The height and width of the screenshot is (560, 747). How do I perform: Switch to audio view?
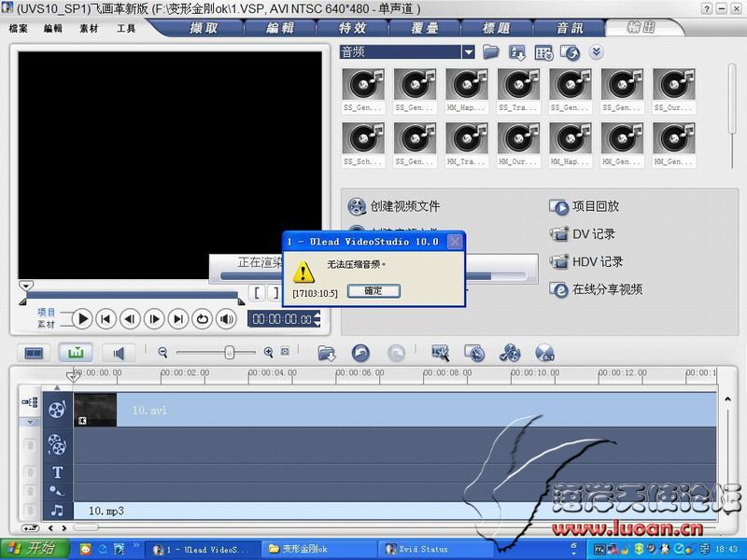pyautogui.click(x=119, y=353)
